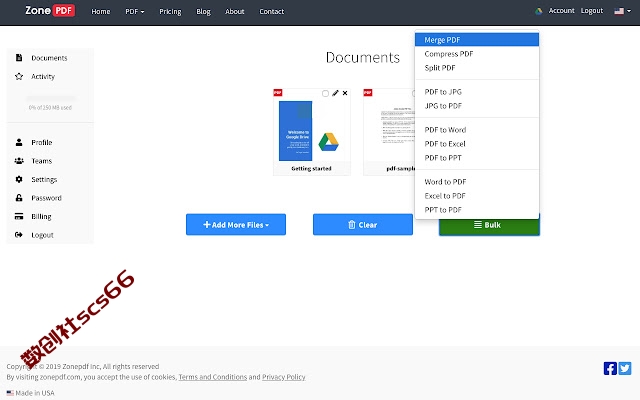The width and height of the screenshot is (640, 400).
Task: Select the Getting started document checkbox
Action: tap(325, 93)
